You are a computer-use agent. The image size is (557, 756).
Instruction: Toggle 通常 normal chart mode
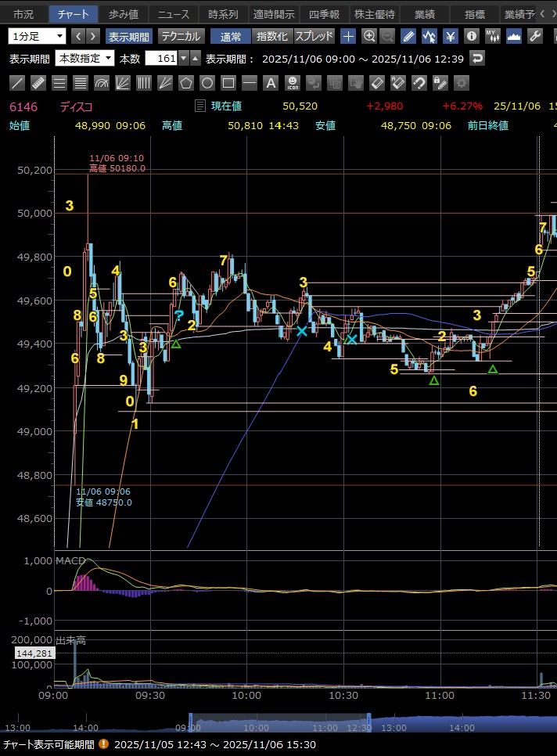click(x=231, y=36)
